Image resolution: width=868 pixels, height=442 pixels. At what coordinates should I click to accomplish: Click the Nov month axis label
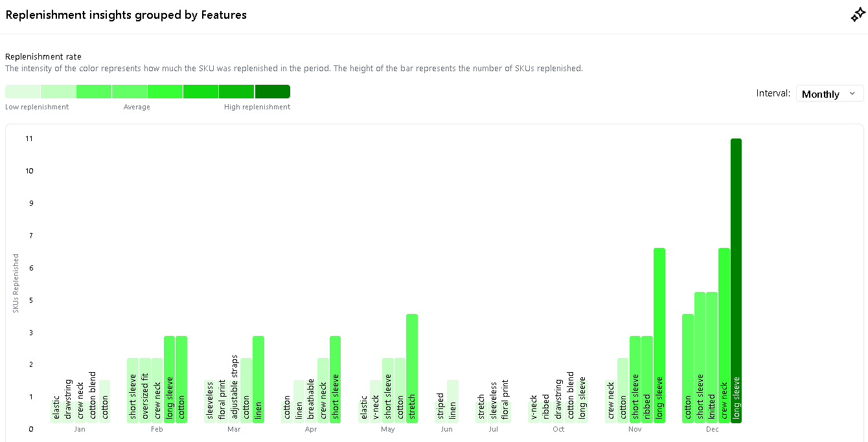coord(635,429)
